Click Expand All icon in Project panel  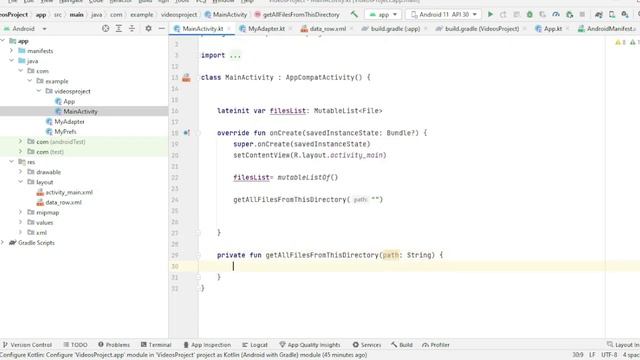pos(119,29)
